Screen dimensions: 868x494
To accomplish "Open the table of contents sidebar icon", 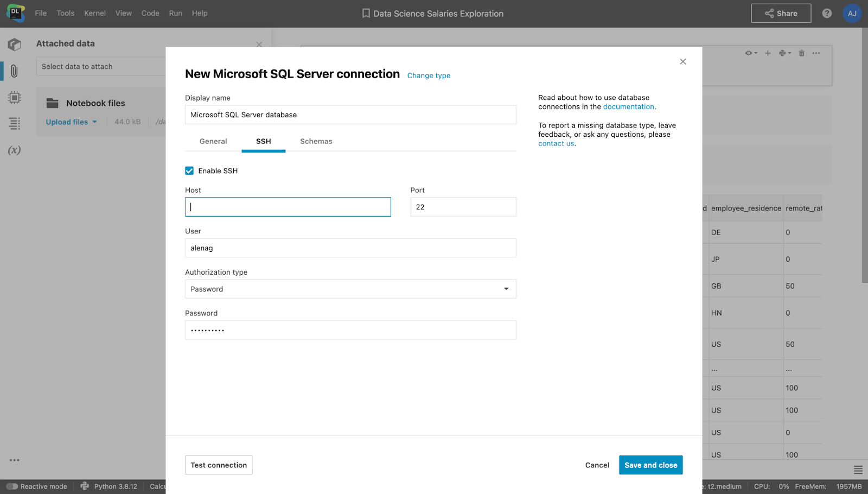I will pyautogui.click(x=15, y=124).
